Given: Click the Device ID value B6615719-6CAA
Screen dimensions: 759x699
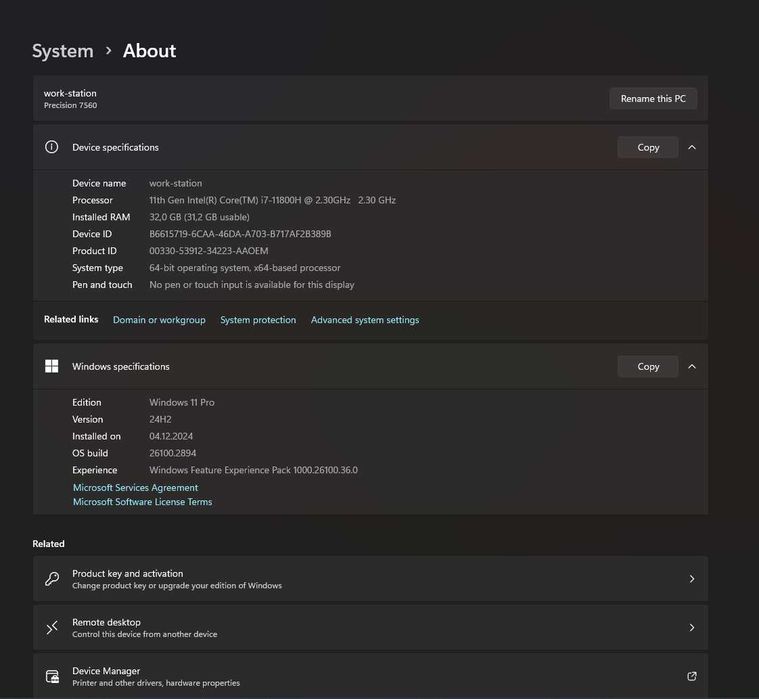Looking at the screenshot, I should [240, 234].
